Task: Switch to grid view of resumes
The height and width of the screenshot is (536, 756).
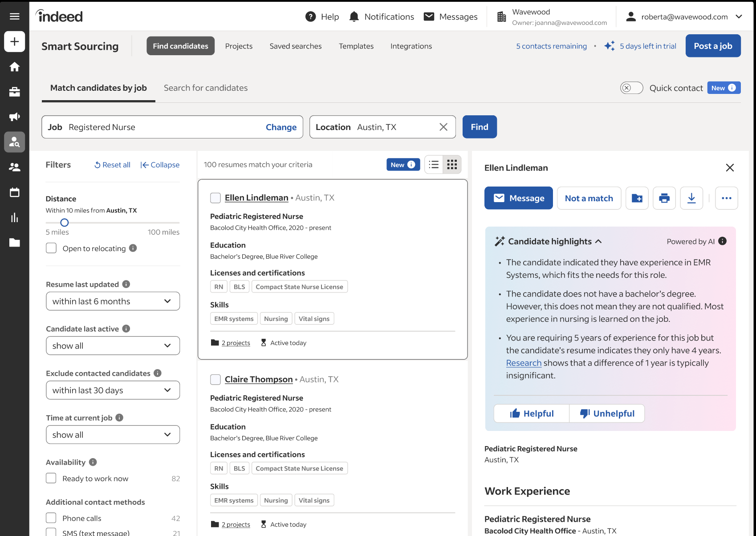Action: click(452, 165)
